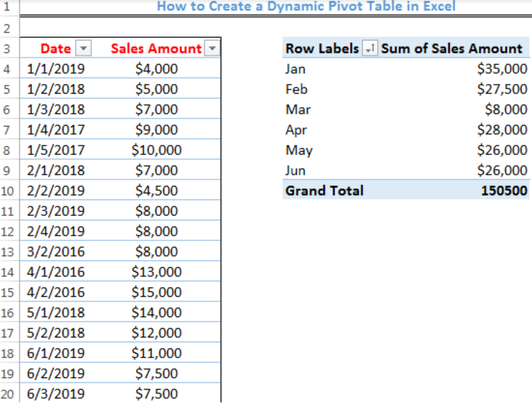Screen dimensions: 532x405
Task: Open the Date column filter dropdown
Action: (x=82, y=48)
